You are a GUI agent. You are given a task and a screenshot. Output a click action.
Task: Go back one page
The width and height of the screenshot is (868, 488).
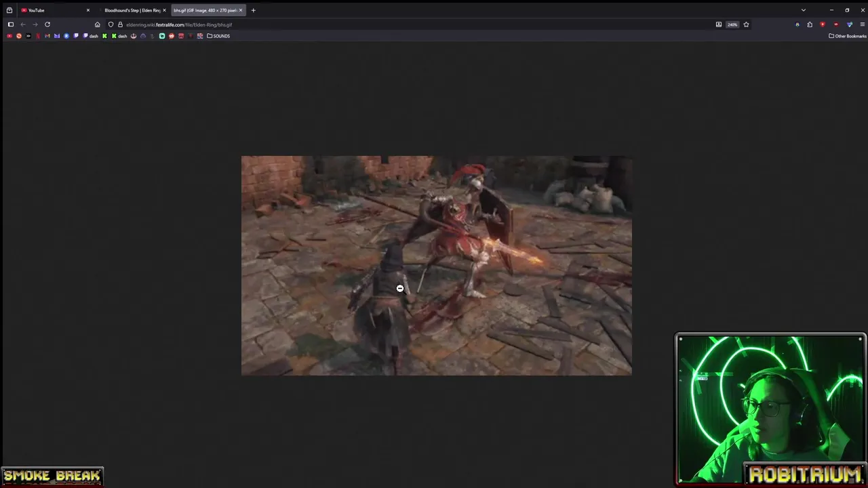(x=23, y=24)
